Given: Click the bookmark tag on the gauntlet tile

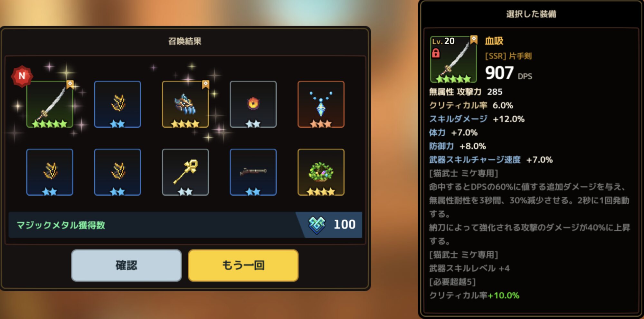Looking at the screenshot, I should [205, 84].
